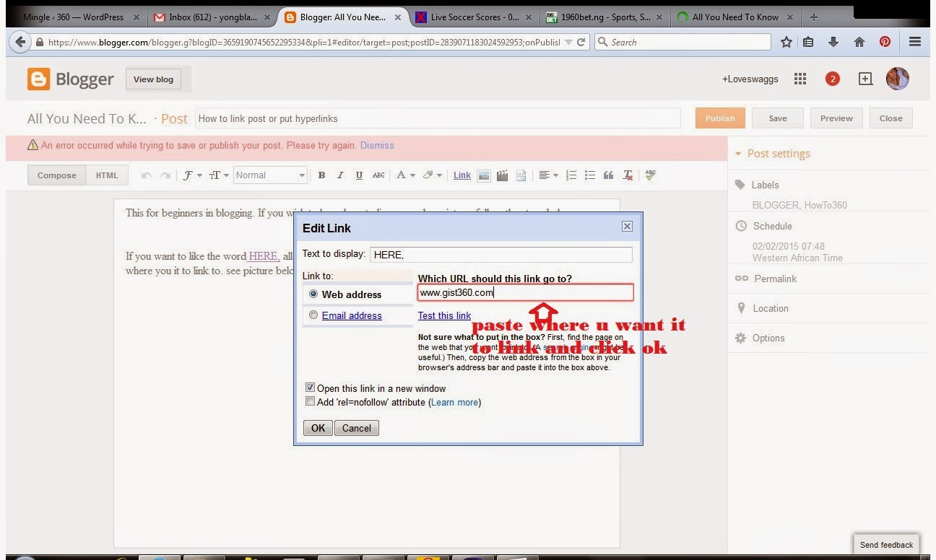Click the strikethrough ABC icon
The image size is (936, 560).
[378, 175]
